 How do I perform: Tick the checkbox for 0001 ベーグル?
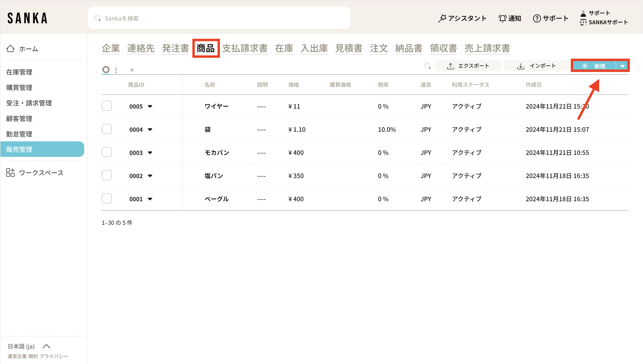[x=107, y=199]
